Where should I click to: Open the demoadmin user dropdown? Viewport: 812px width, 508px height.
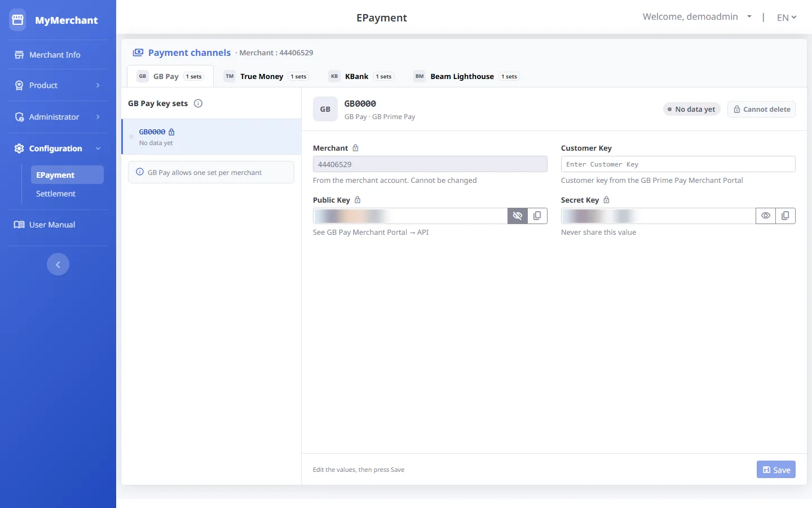click(698, 17)
